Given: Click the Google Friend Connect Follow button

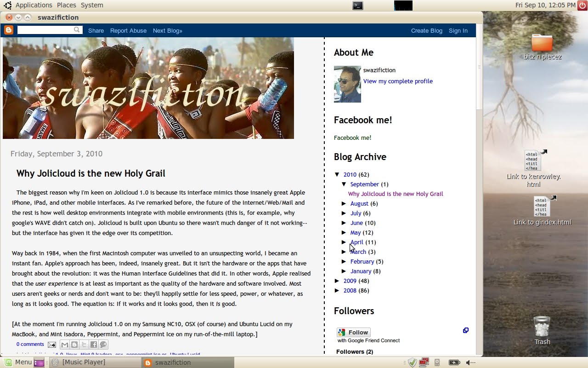Looking at the screenshot, I should coord(354,332).
